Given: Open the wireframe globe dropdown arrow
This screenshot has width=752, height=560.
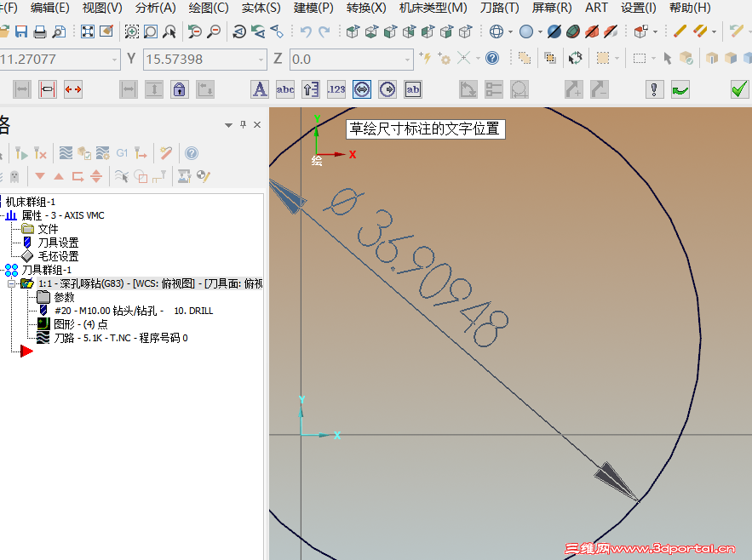Looking at the screenshot, I should (510, 32).
